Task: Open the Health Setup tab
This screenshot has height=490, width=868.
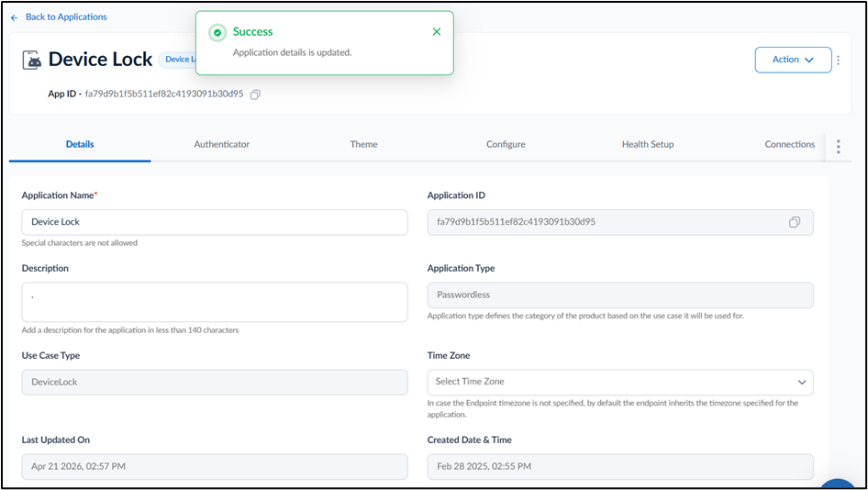Action: pyautogui.click(x=648, y=144)
